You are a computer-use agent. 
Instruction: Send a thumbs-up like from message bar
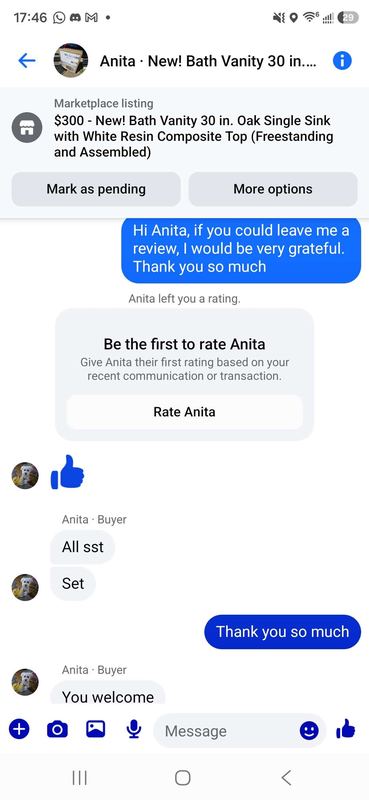point(346,730)
